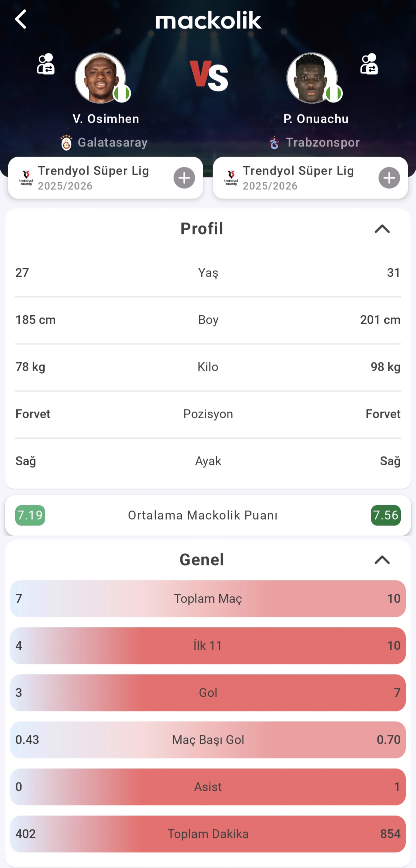This screenshot has height=868, width=416.
Task: Tap the Galatasaray club crest
Action: (66, 143)
